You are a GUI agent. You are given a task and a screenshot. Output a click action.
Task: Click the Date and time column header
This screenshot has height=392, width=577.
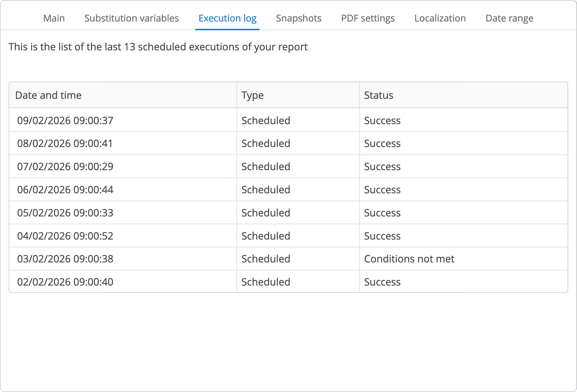pyautogui.click(x=123, y=95)
